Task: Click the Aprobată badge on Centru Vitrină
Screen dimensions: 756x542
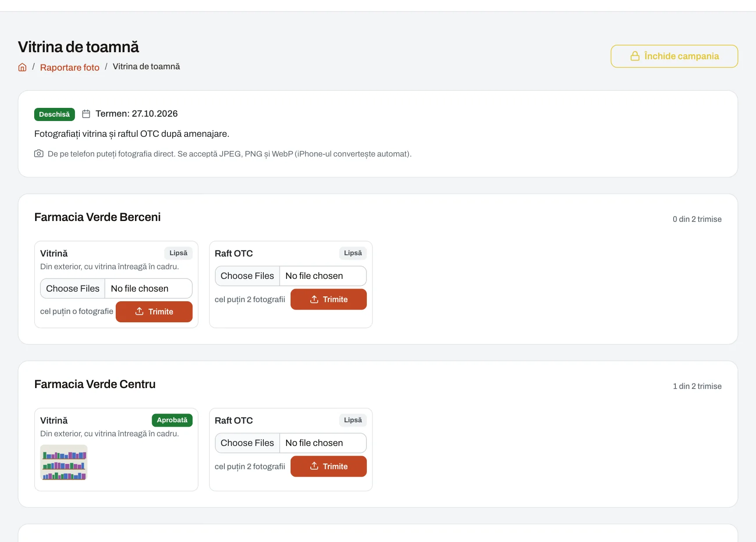Action: (172, 420)
